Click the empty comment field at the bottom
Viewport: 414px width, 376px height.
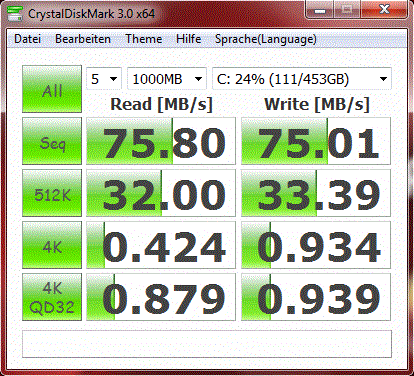point(207,344)
